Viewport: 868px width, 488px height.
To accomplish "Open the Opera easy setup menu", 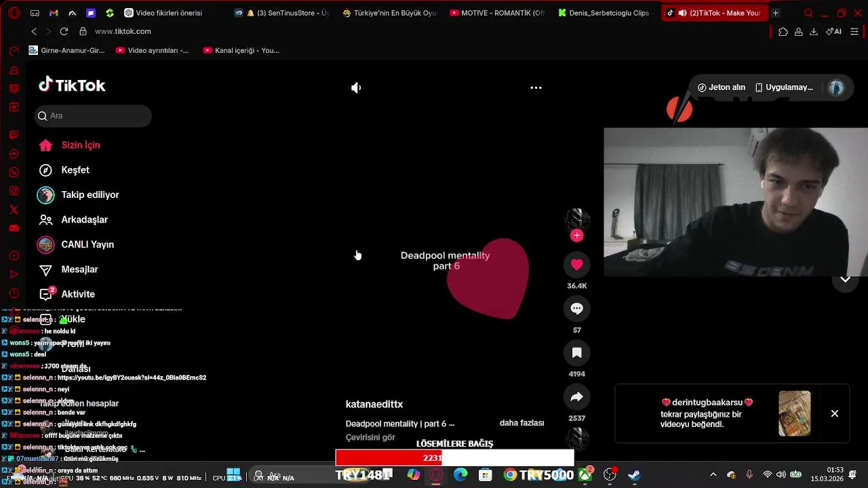I will (x=854, y=31).
